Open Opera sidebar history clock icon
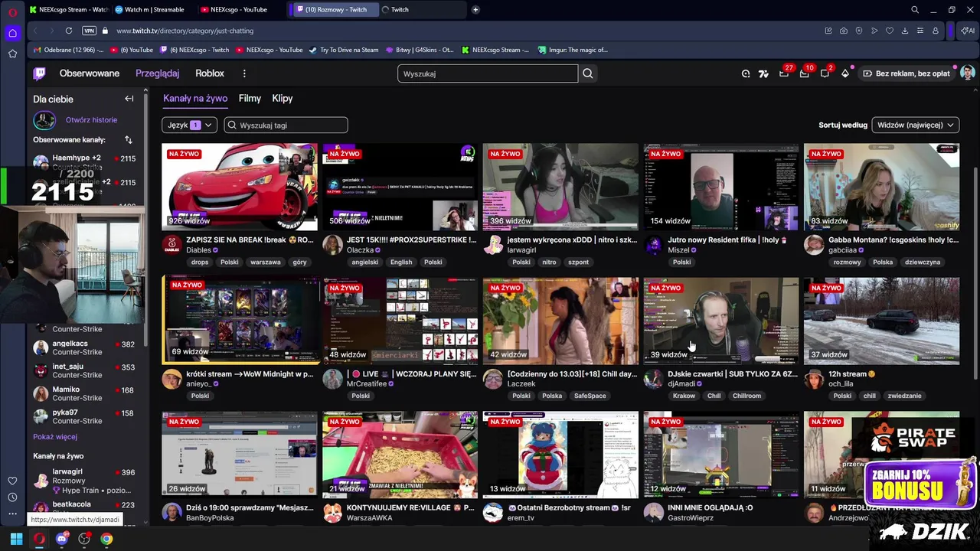The width and height of the screenshot is (980, 551). click(12, 497)
